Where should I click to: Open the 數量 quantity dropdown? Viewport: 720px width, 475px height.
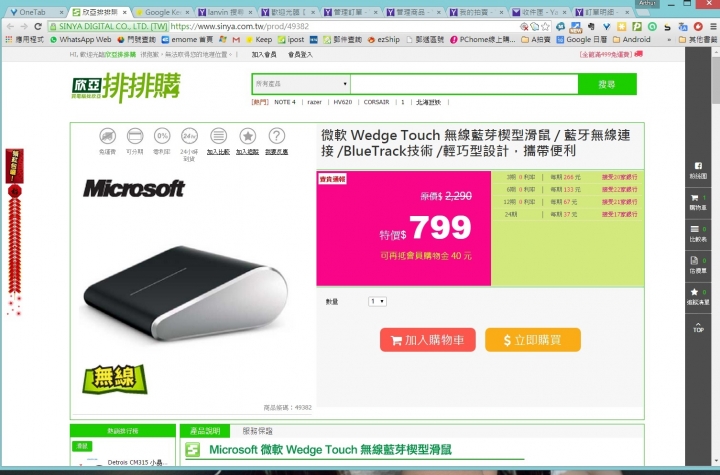point(377,301)
